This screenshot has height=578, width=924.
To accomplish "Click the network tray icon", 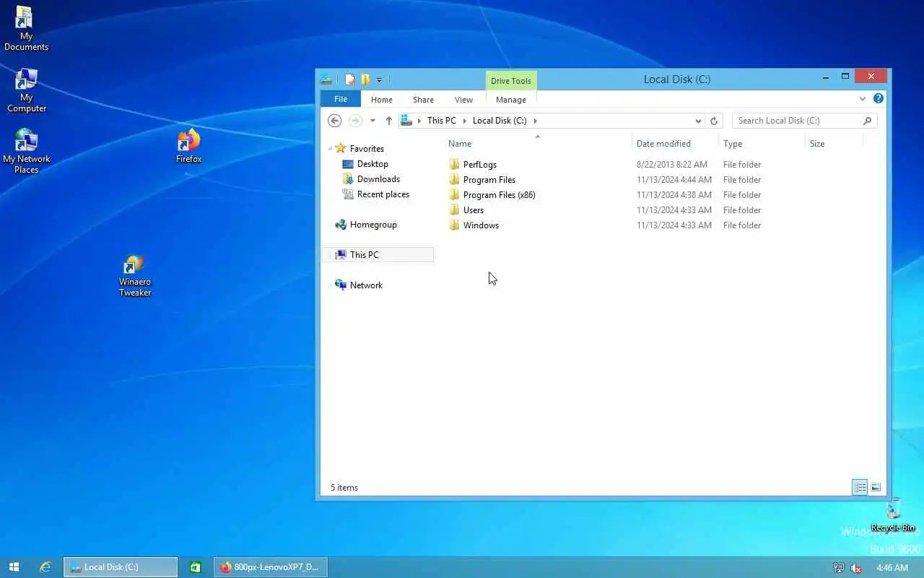I will (x=838, y=568).
